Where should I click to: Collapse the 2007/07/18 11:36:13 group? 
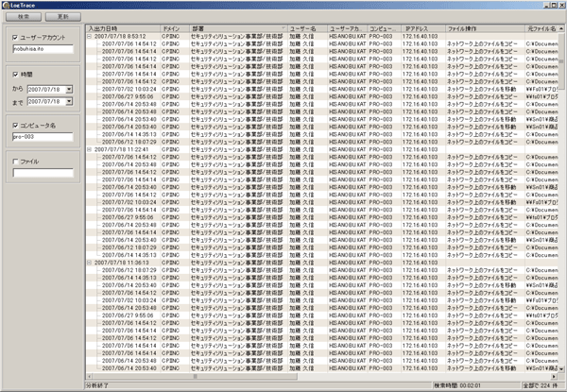[89, 263]
